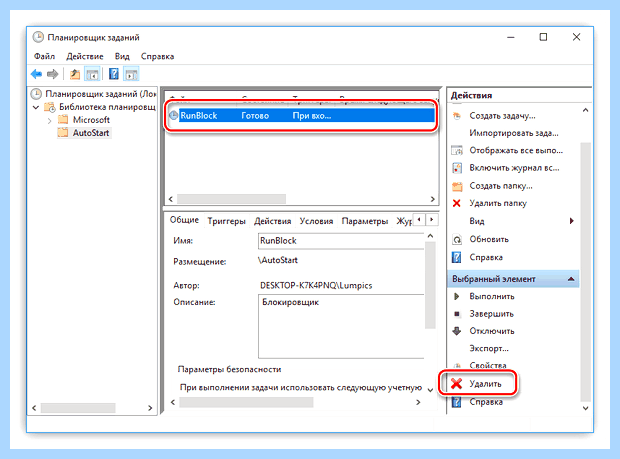Select the RunBlock task row
Image resolution: width=620 pixels, height=459 pixels.
pyautogui.click(x=301, y=115)
